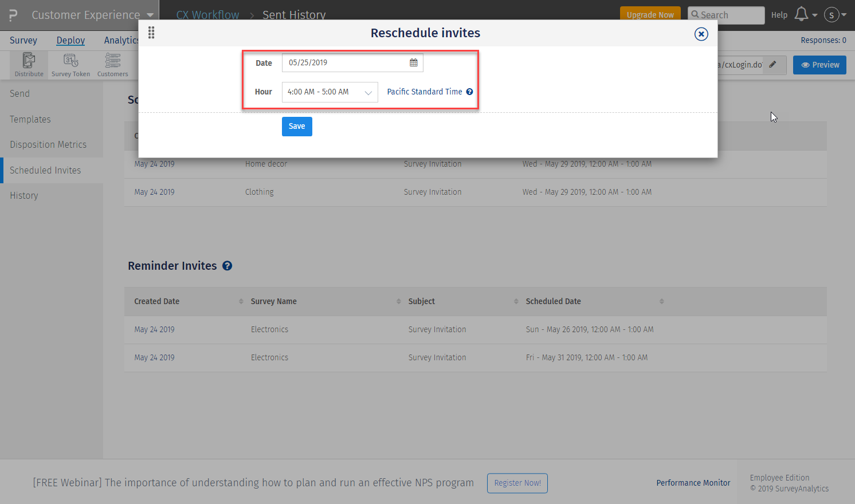Viewport: 855px width, 504px height.
Task: Click the Reminder Invites help icon
Action: (x=228, y=266)
